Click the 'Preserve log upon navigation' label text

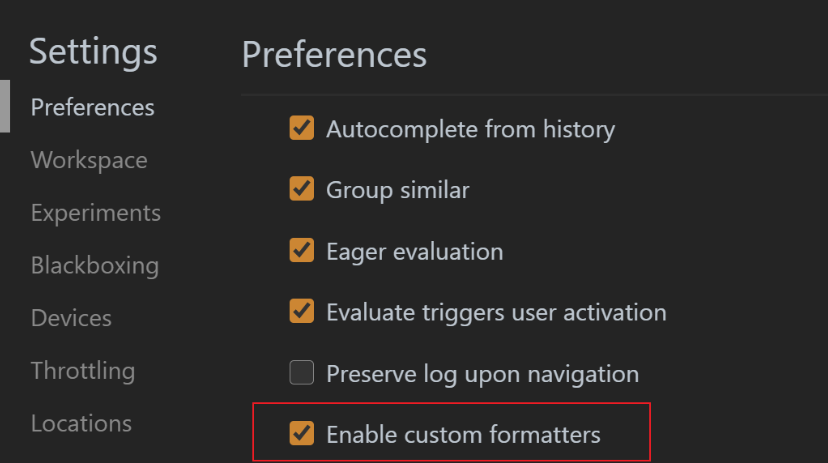(483, 374)
